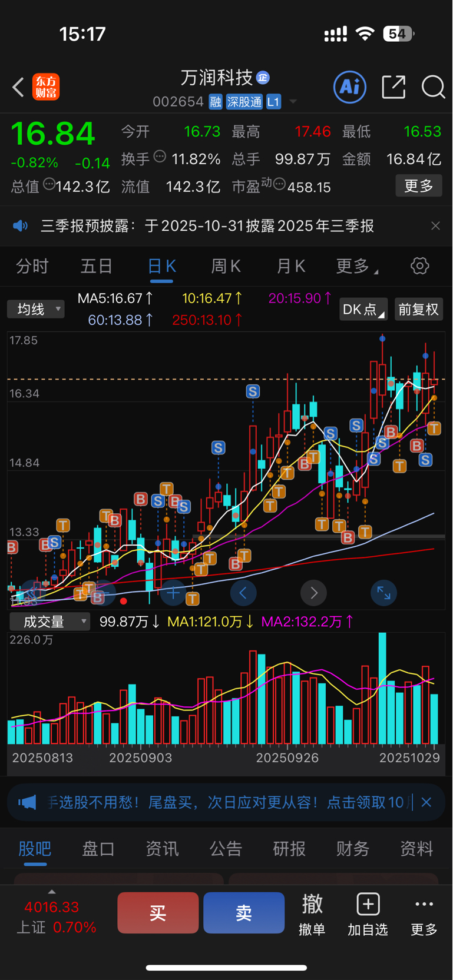Viewport: 453px width, 980px height.
Task: Tap the 融 margin badge
Action: tap(216, 102)
